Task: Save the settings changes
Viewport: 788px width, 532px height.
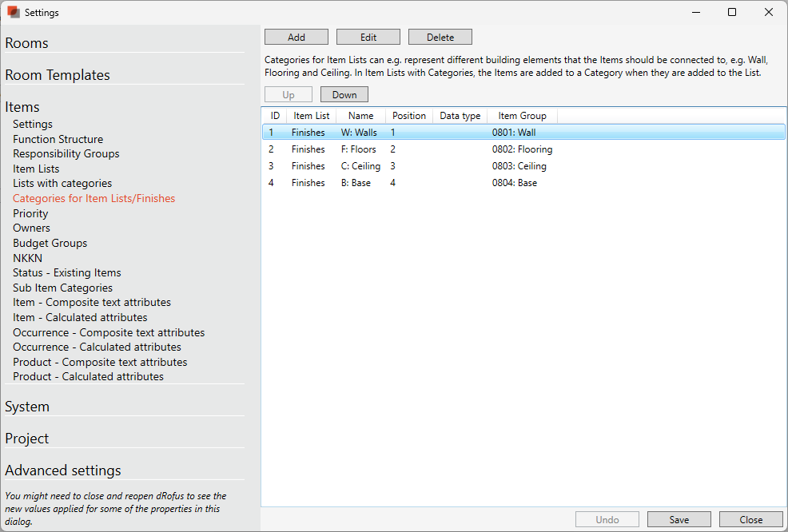Action: click(679, 520)
